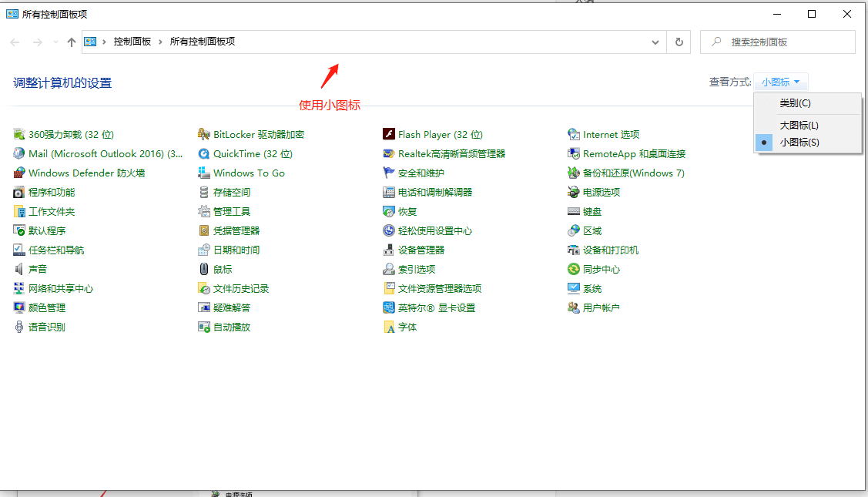Click the 搜索控制面板 search field
Image resolution: width=868 pixels, height=497 pixels.
[778, 42]
